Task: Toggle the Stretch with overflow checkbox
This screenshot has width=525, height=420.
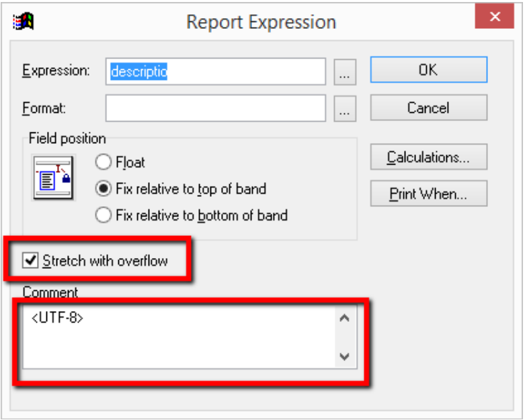Action: coord(30,261)
